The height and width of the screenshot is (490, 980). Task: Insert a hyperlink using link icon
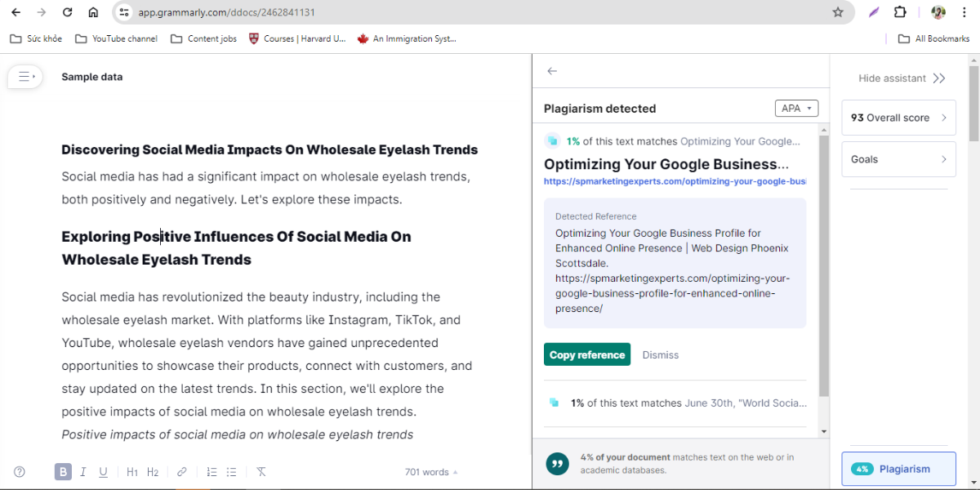(182, 472)
